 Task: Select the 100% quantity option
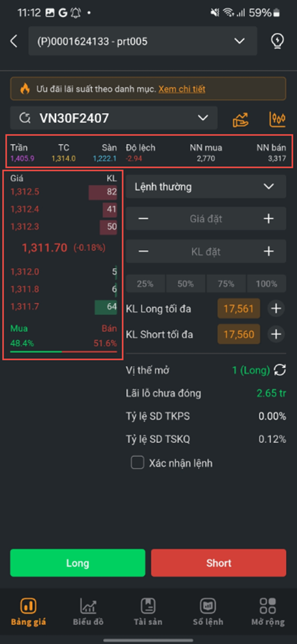coord(266,284)
